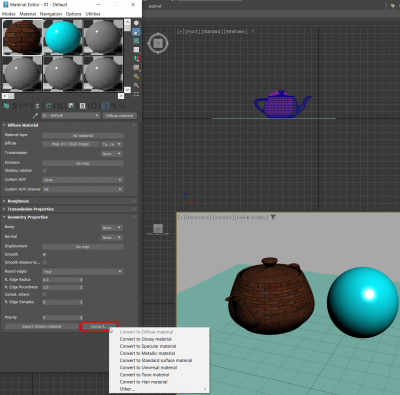Click the ViewCube in the perspective viewport
This screenshot has height=395, width=400.
pyautogui.click(x=158, y=229)
